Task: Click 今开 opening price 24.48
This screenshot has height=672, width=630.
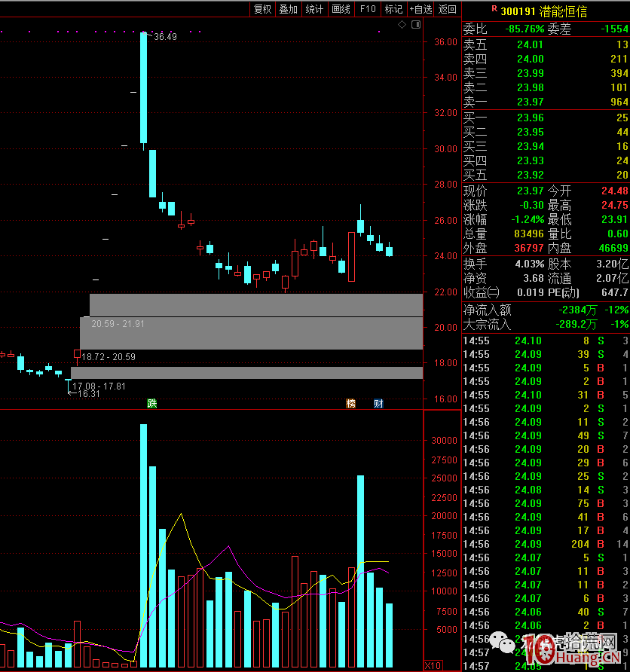Action: pyautogui.click(x=615, y=191)
